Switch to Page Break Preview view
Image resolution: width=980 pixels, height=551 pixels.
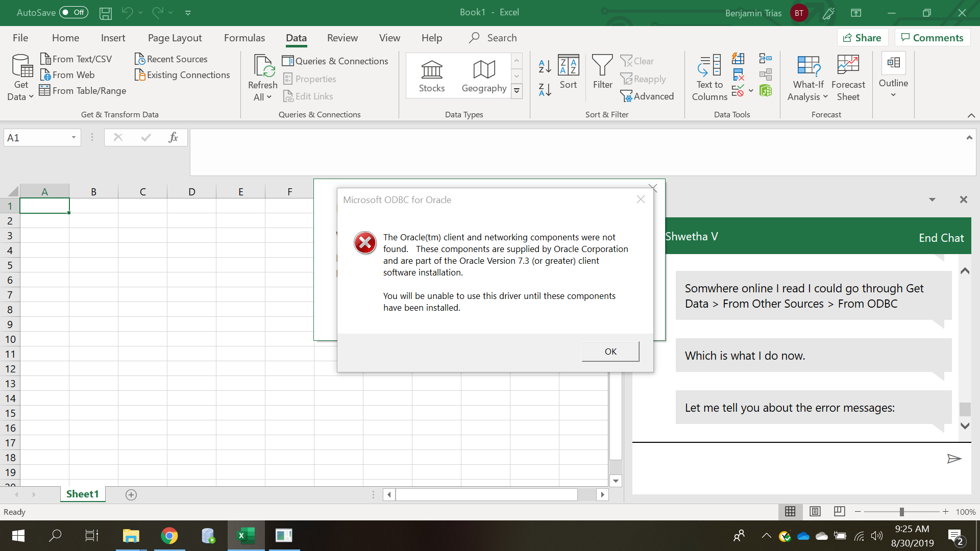(x=839, y=511)
